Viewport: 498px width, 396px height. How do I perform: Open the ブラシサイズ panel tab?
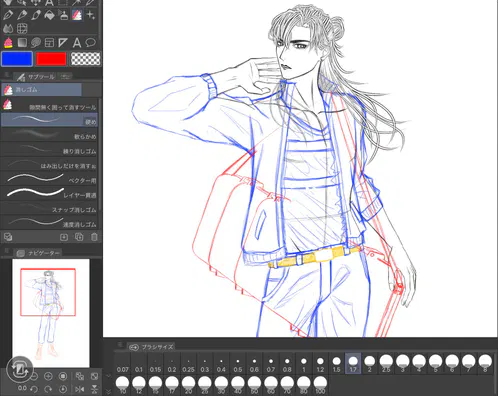coord(152,347)
